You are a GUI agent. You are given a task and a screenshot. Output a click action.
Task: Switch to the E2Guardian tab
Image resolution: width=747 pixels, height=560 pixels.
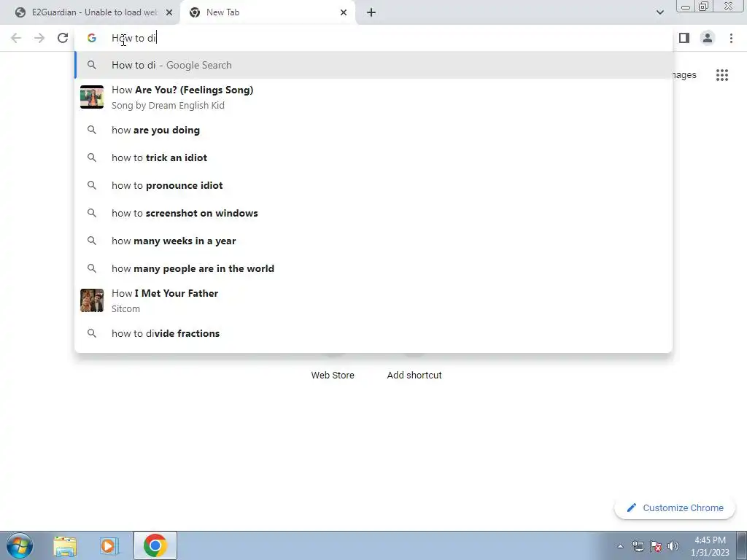[x=94, y=12]
